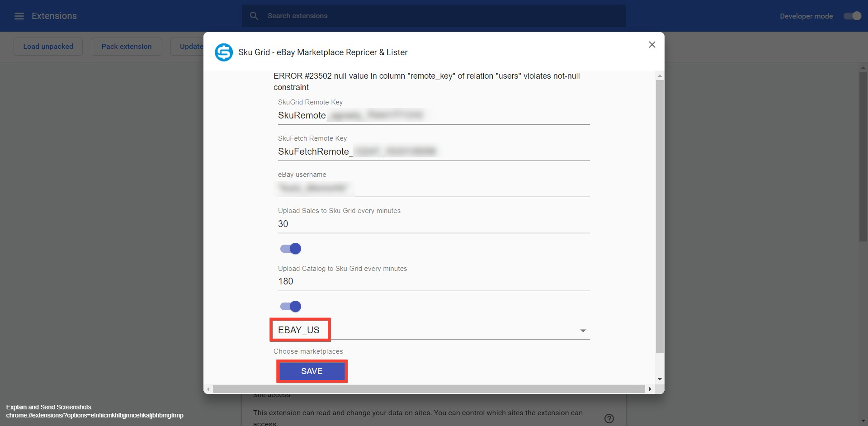Image resolution: width=868 pixels, height=426 pixels.
Task: Click the Update button
Action: click(187, 47)
